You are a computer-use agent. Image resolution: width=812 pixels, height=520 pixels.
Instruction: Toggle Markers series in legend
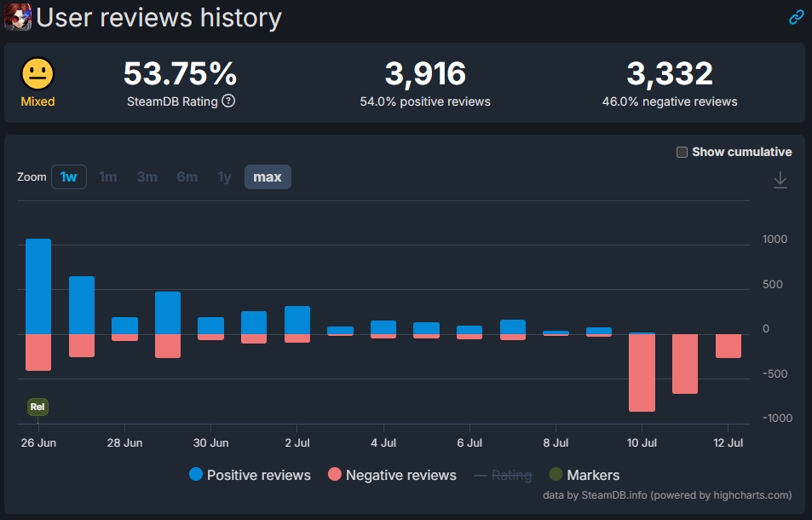(585, 475)
